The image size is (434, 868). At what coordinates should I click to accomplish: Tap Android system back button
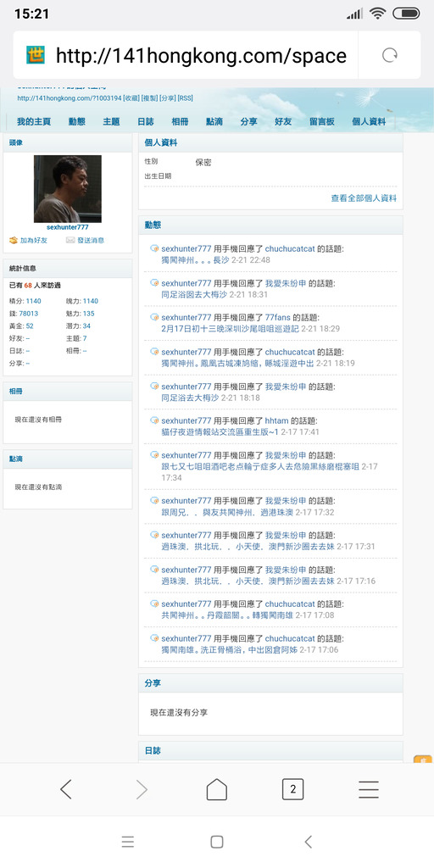point(309,842)
